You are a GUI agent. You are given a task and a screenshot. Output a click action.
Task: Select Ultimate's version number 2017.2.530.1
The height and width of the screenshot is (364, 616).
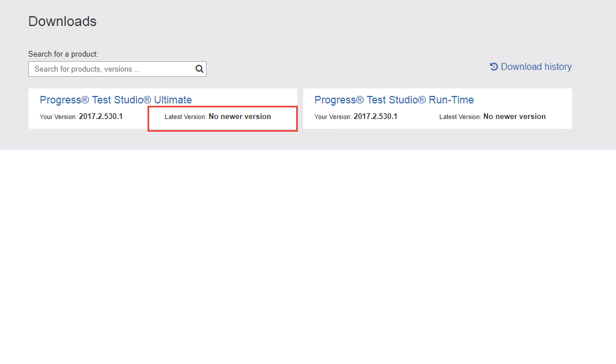[x=101, y=116]
